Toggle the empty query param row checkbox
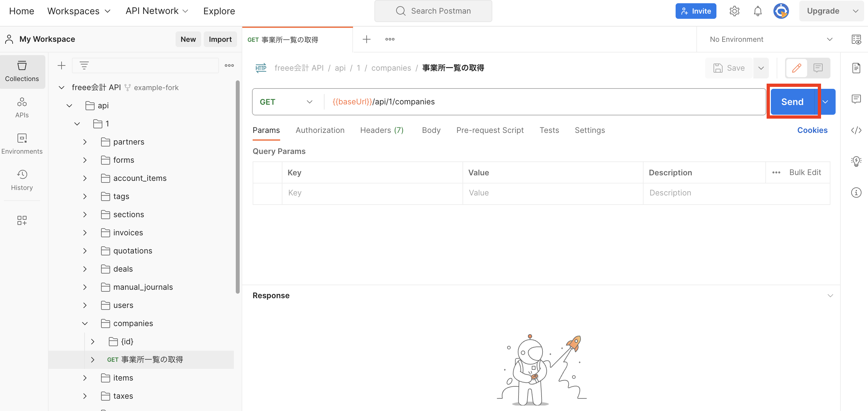Screen dimensions: 868x411 [267, 193]
